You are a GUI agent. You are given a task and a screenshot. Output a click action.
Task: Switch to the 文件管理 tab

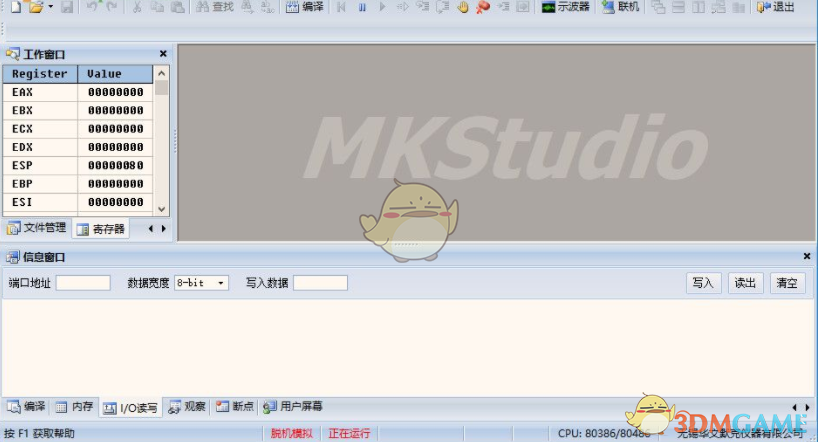coord(37,228)
